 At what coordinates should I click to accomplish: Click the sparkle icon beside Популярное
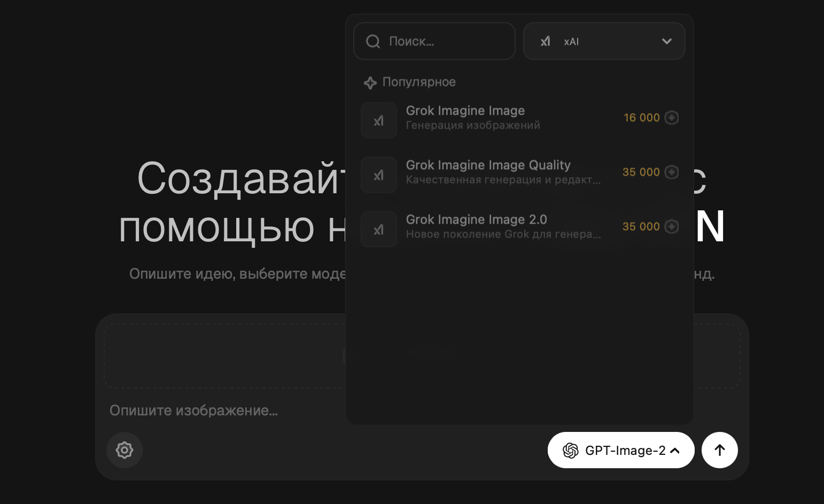pos(370,83)
